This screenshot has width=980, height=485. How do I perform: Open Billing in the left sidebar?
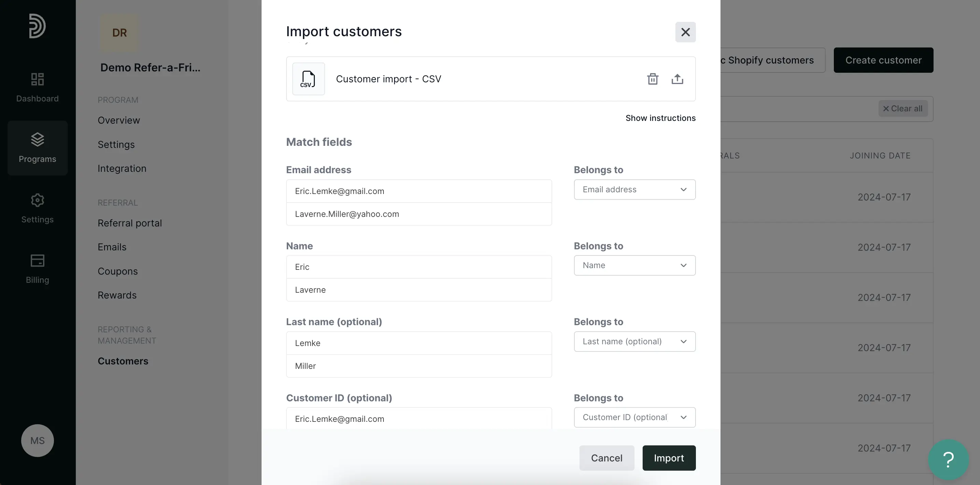click(37, 269)
